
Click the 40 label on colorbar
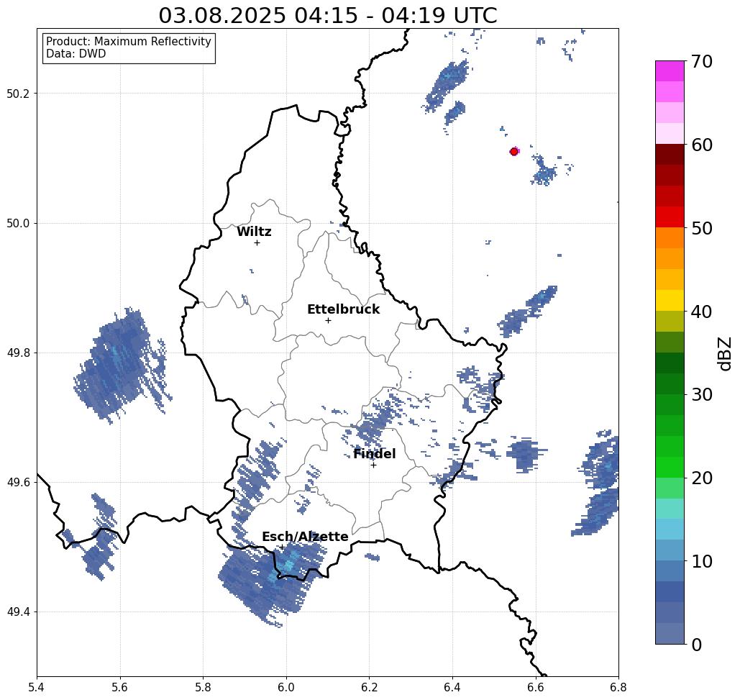[x=701, y=312]
